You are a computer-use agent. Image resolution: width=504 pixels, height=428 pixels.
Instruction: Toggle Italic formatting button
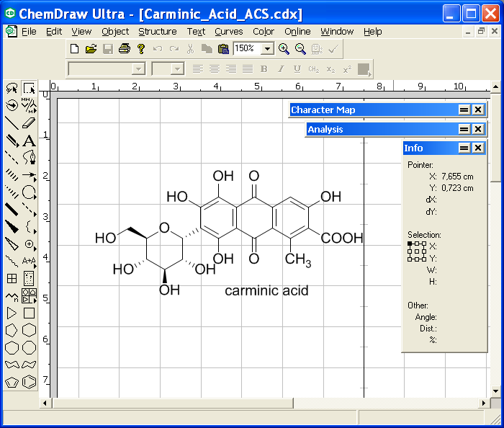(281, 69)
